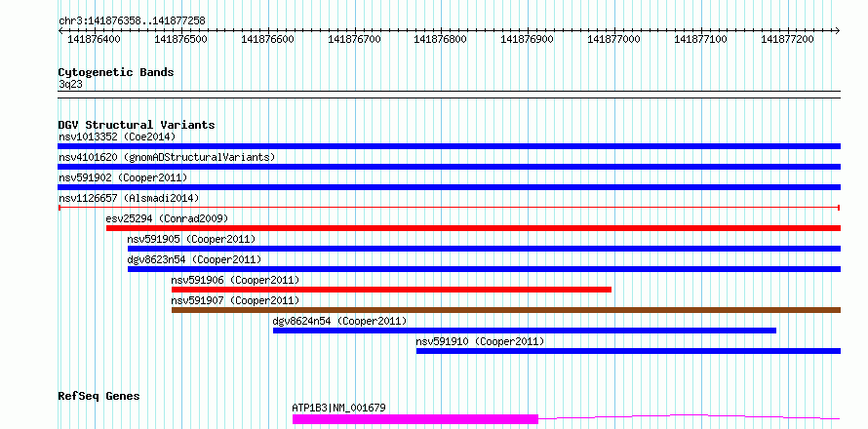Screen dimensions: 868x429
Task: Click the dgv8623n54 (Cooper2011) label
Action: (194, 259)
